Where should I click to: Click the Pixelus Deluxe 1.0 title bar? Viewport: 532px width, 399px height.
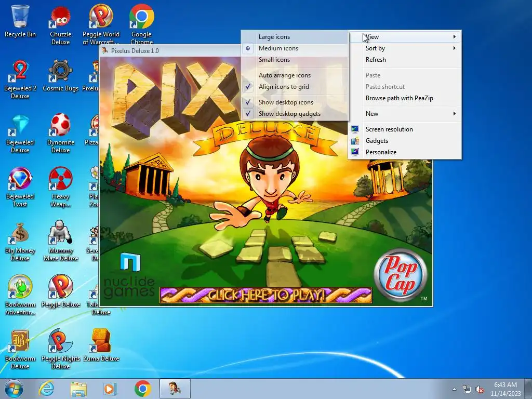(170, 50)
